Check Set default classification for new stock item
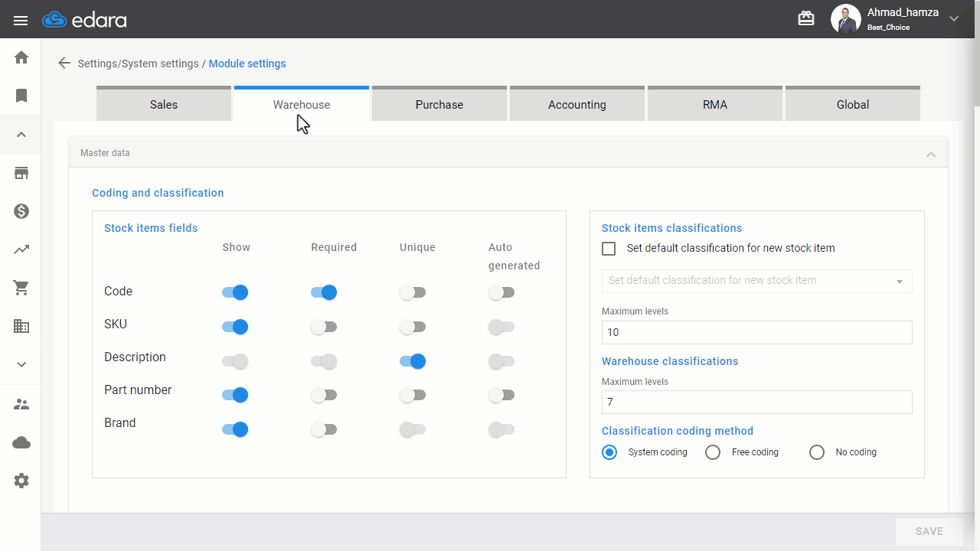The width and height of the screenshot is (980, 551). pos(609,249)
